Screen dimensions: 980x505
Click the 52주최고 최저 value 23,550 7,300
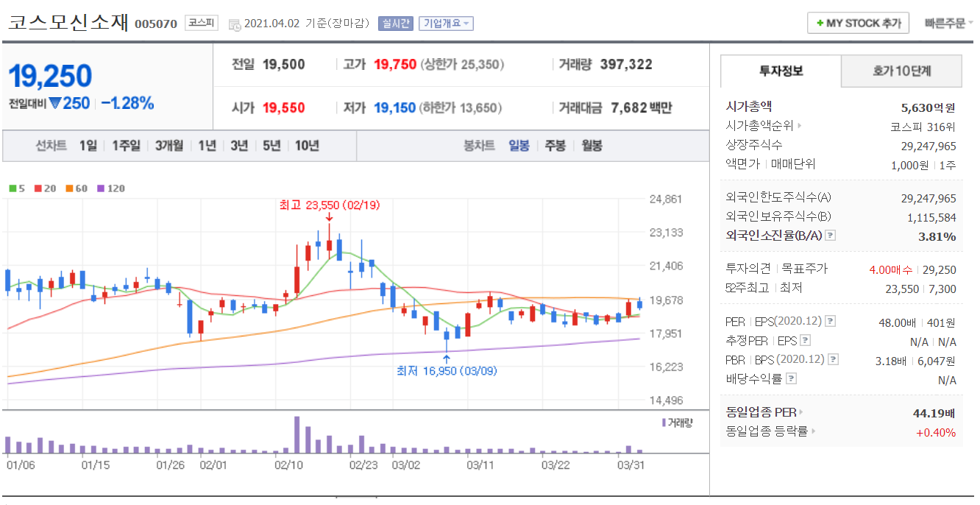pyautogui.click(x=920, y=289)
